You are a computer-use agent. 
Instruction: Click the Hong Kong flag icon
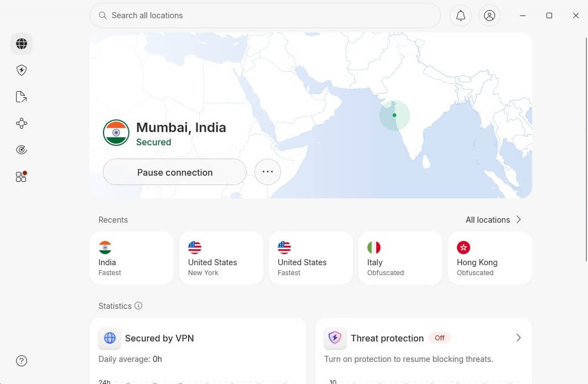click(x=464, y=248)
